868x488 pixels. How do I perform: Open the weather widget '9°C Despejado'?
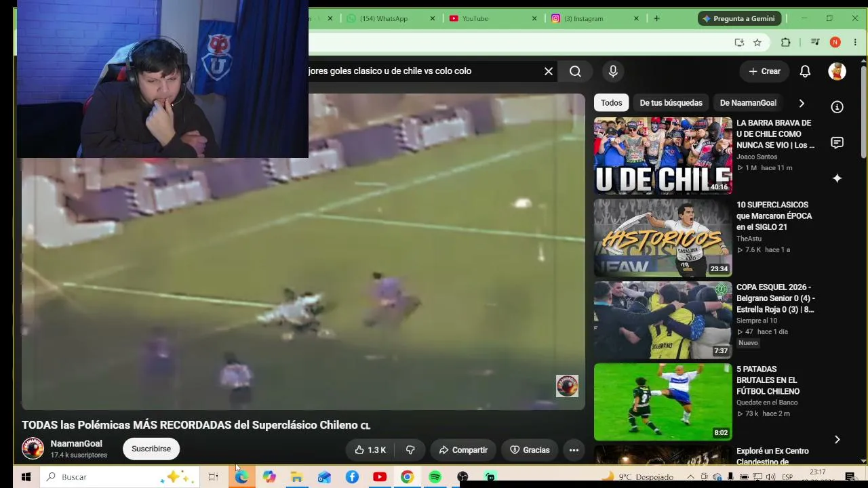637,477
